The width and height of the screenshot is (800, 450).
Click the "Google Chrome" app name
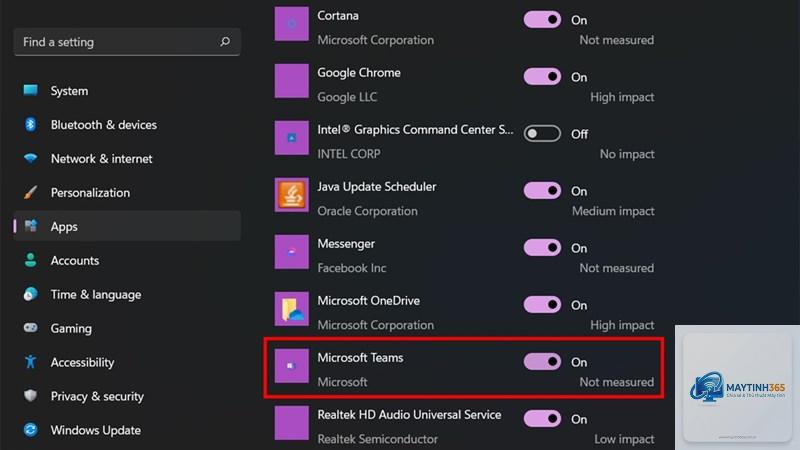click(x=359, y=73)
